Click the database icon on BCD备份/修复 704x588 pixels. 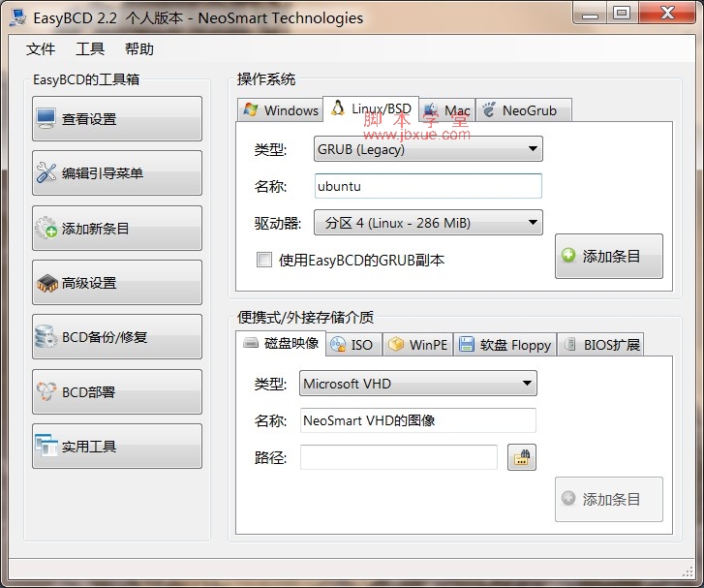46,337
